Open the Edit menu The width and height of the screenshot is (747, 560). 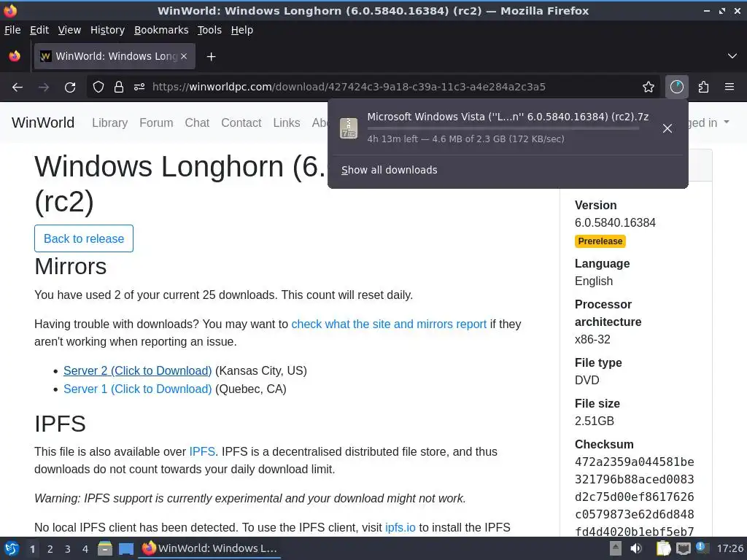click(x=39, y=30)
